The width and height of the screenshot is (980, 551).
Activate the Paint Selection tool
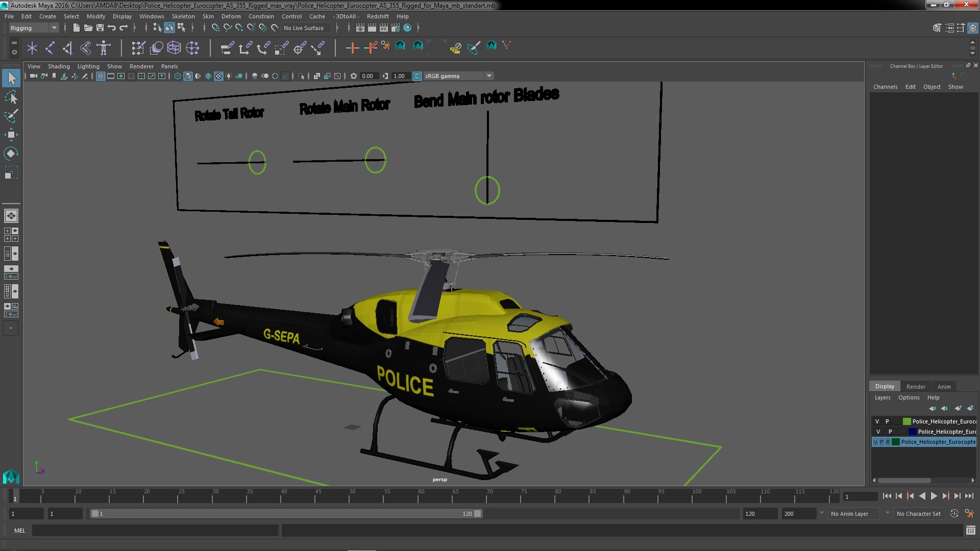pos(11,116)
